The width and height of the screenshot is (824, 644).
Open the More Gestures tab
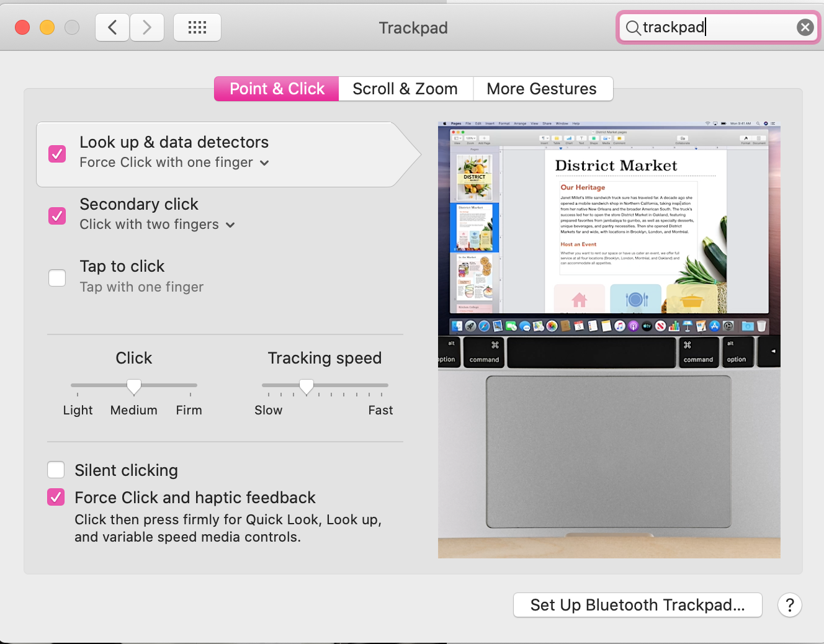click(542, 89)
